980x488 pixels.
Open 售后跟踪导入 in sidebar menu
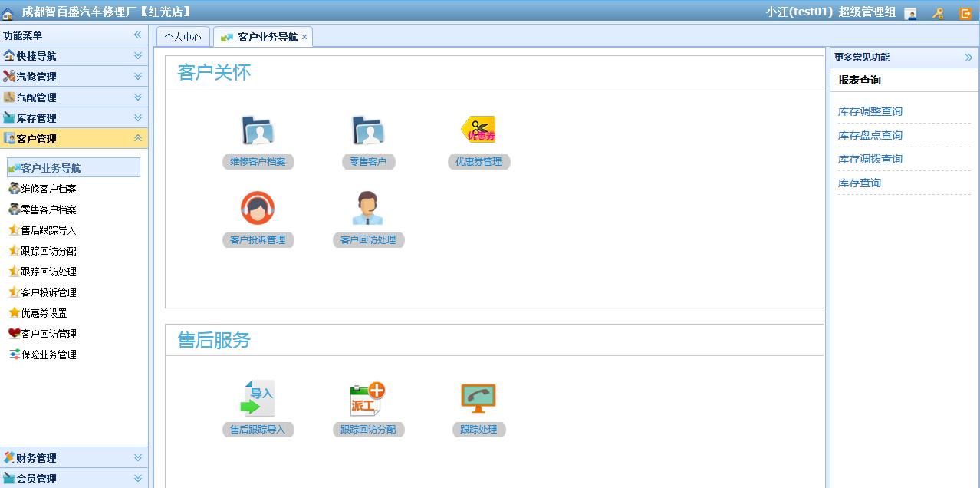pyautogui.click(x=48, y=229)
